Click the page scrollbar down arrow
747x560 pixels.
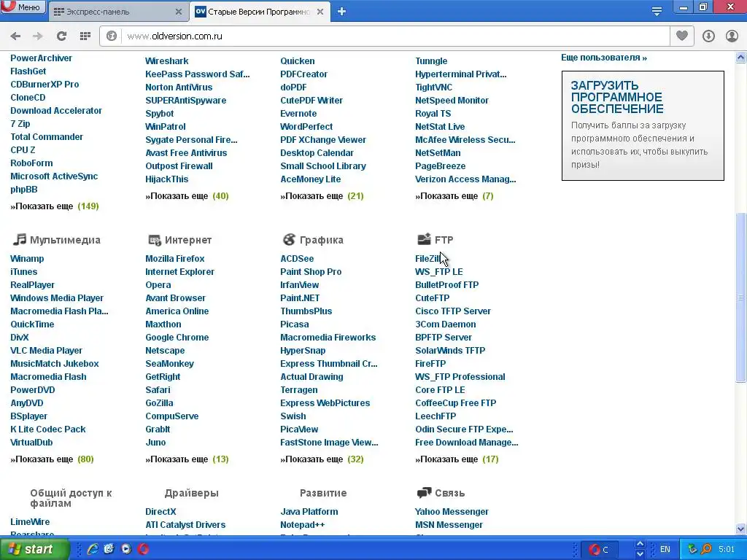pyautogui.click(x=741, y=529)
